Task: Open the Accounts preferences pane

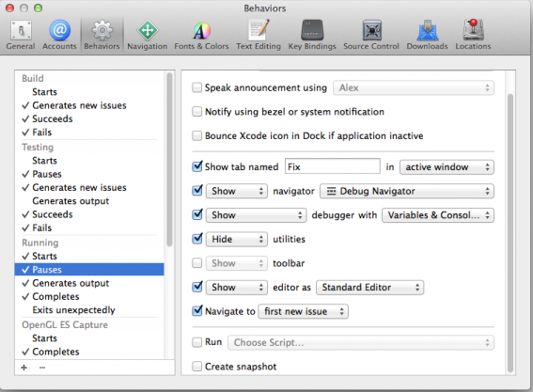Action: (x=59, y=35)
